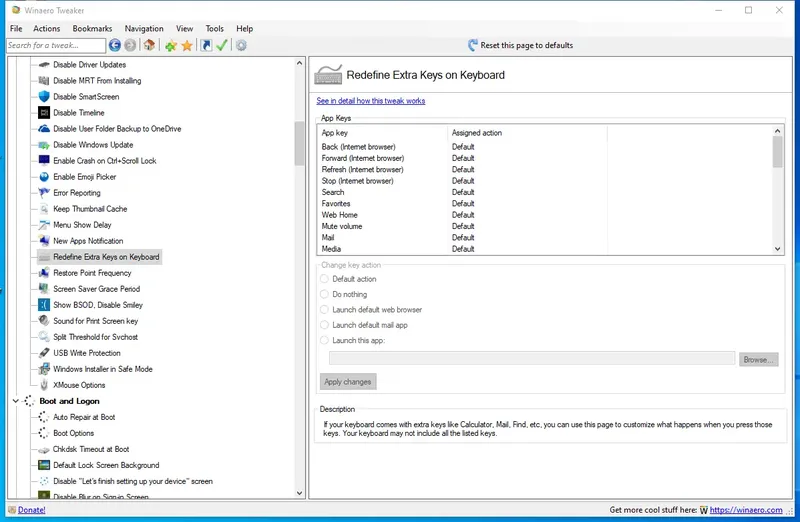Click the green checkmark toolbar icon
The width and height of the screenshot is (800, 522).
coord(221,45)
